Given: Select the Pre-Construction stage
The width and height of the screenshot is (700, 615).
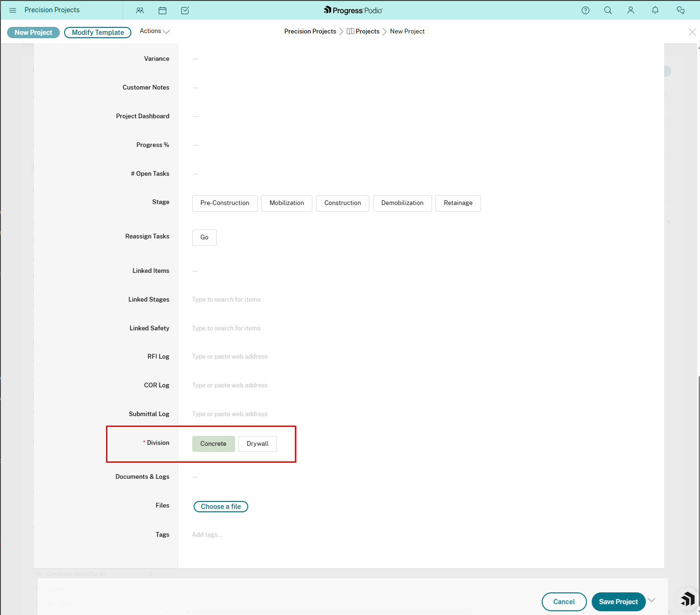Looking at the screenshot, I should (225, 203).
